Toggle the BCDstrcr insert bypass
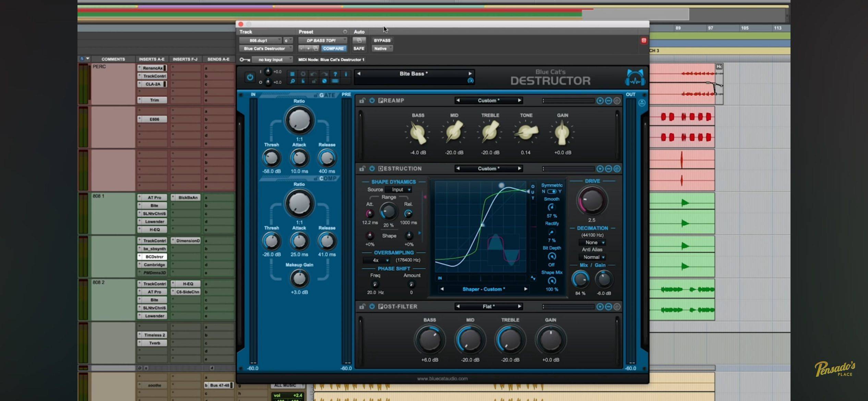Image resolution: width=868 pixels, height=401 pixels. [x=140, y=257]
